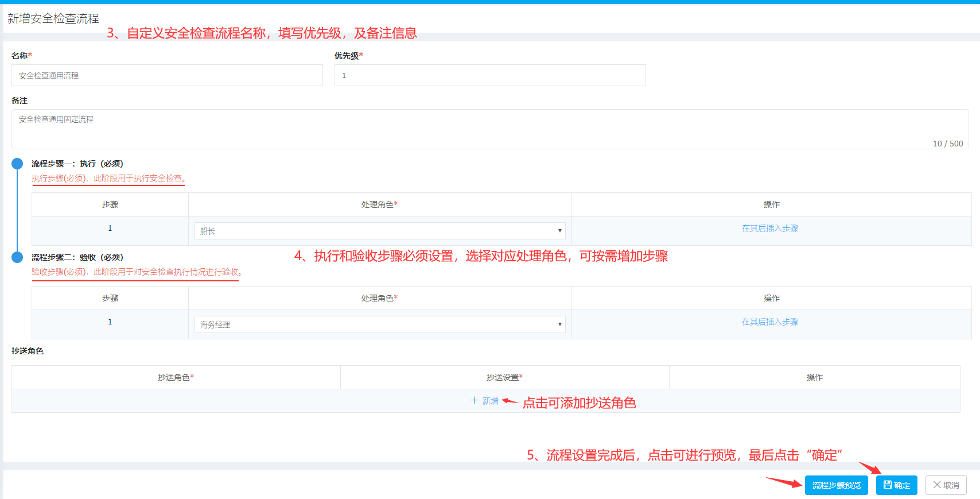Click the 名称 field label
980x499 pixels.
pos(22,56)
